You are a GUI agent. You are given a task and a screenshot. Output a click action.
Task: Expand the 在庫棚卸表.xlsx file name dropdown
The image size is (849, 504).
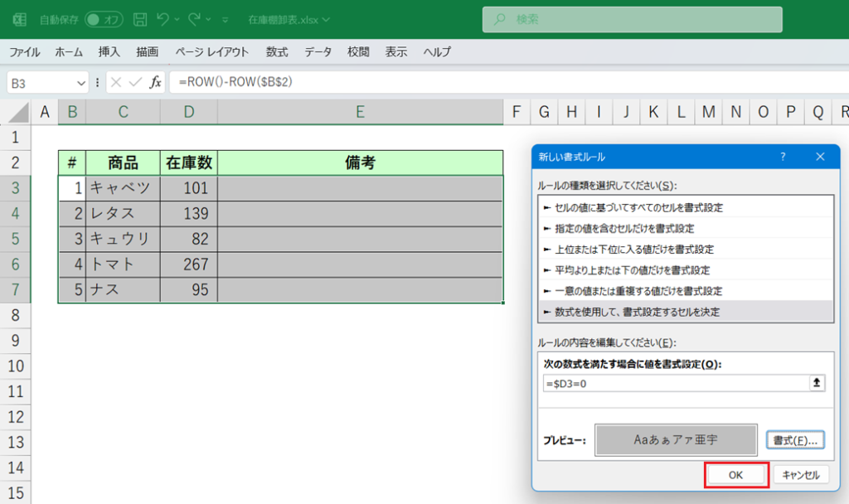(326, 20)
